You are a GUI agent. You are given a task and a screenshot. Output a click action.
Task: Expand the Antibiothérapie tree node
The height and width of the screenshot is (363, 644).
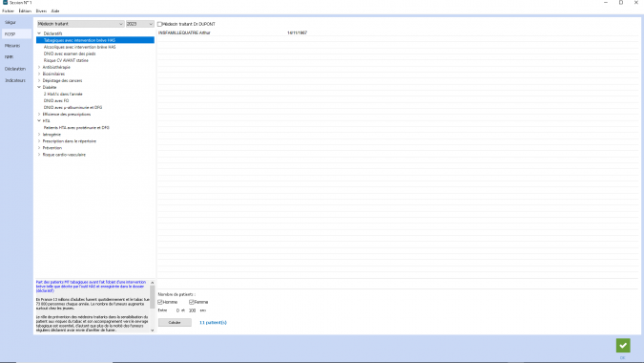pyautogui.click(x=39, y=67)
